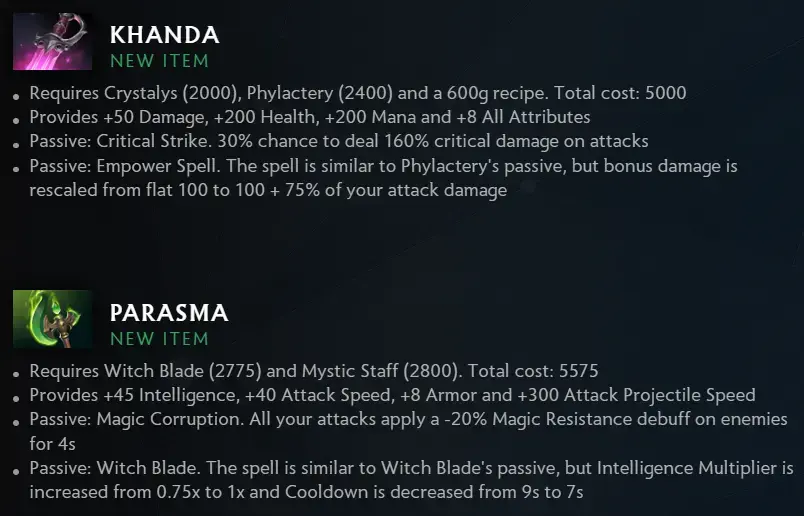Screen dimensions: 804x516
Task: Click the 'for 4s' debuff duration text
Action: (x=52, y=444)
